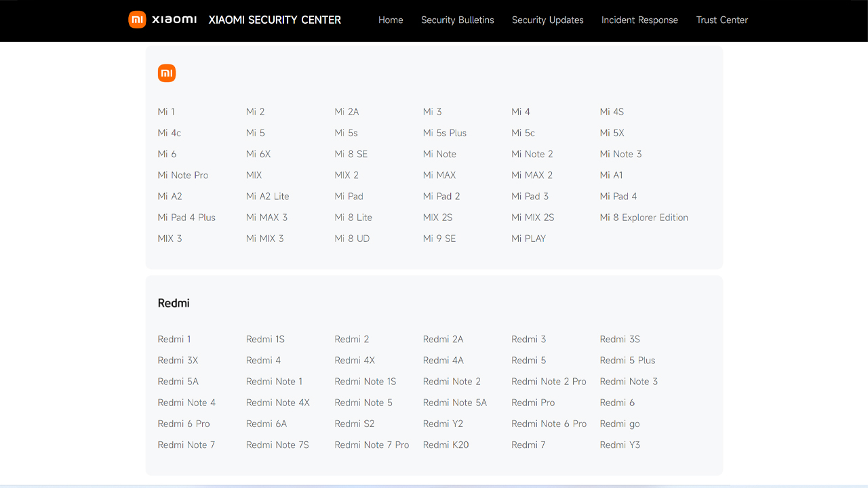Select Mi 5s Plus from the list
This screenshot has height=488, width=868.
(x=445, y=133)
